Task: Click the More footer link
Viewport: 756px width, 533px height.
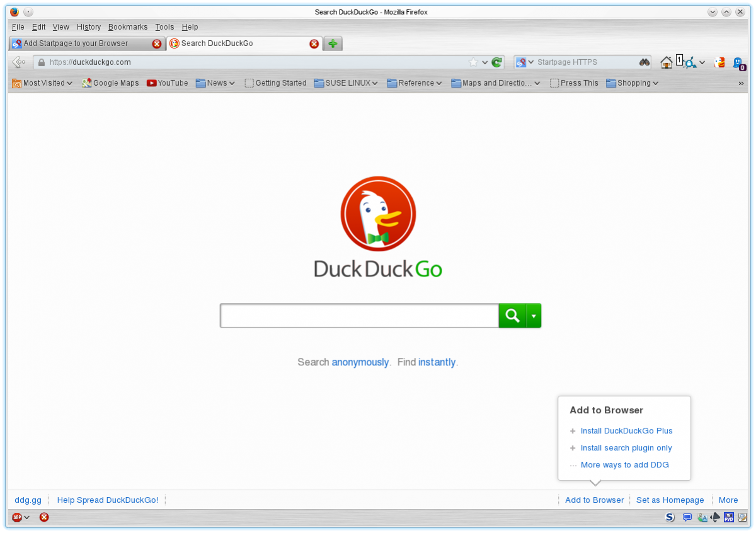Action: [x=728, y=500]
